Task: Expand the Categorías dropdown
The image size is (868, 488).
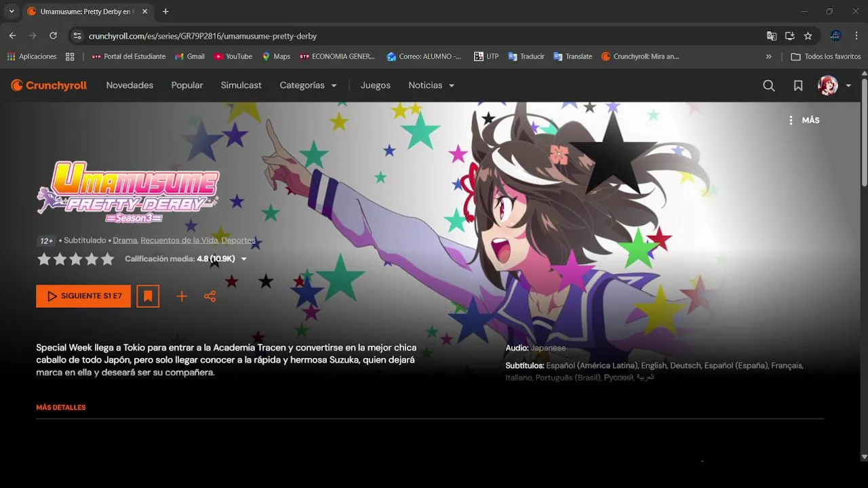Action: tap(308, 85)
